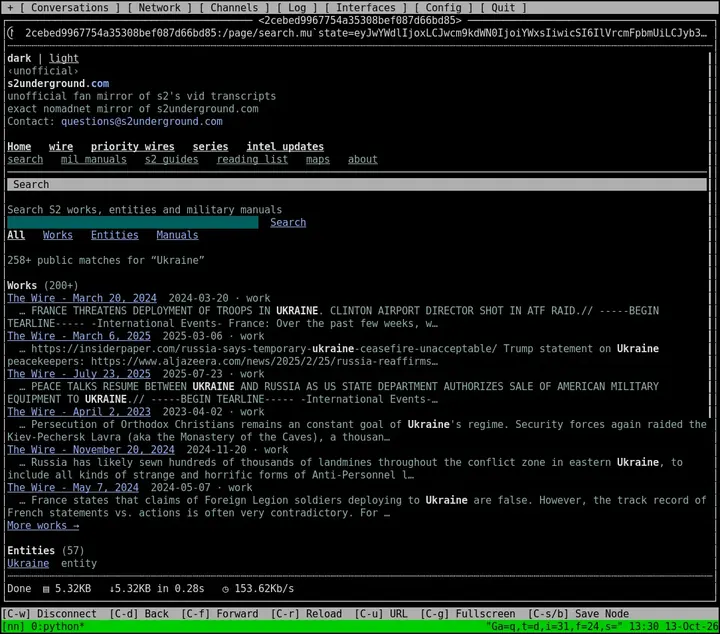Open the Conversations menu
The image size is (720, 634).
click(x=70, y=8)
